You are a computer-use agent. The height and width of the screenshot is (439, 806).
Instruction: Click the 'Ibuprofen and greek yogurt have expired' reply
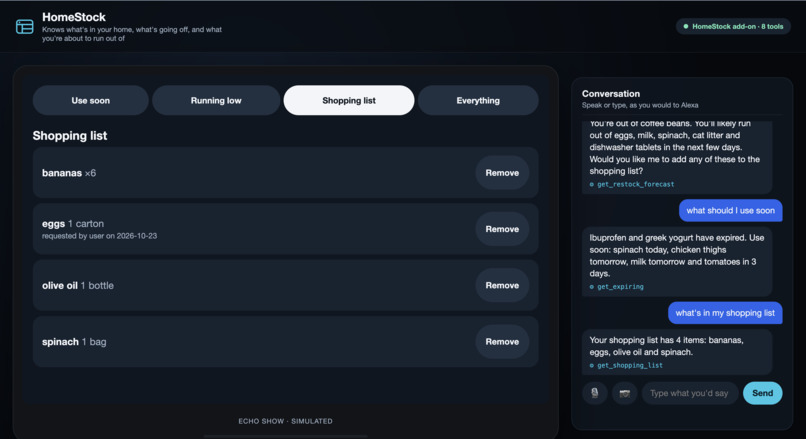(676, 262)
